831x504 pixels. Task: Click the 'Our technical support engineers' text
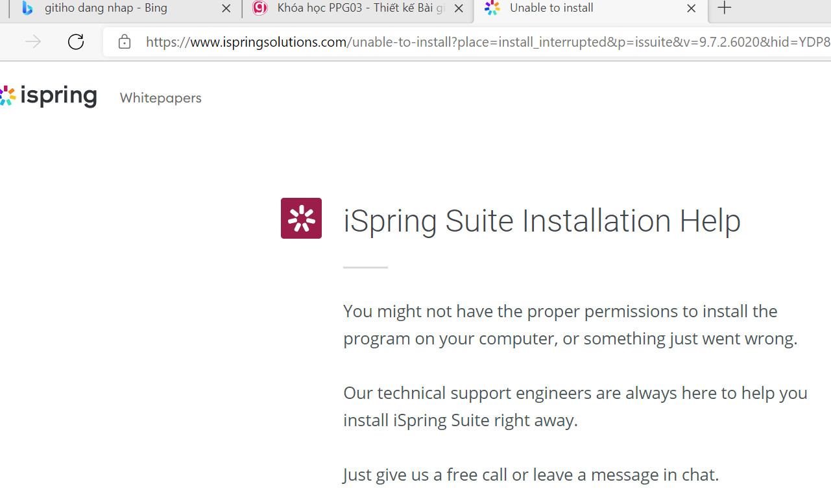click(x=575, y=406)
